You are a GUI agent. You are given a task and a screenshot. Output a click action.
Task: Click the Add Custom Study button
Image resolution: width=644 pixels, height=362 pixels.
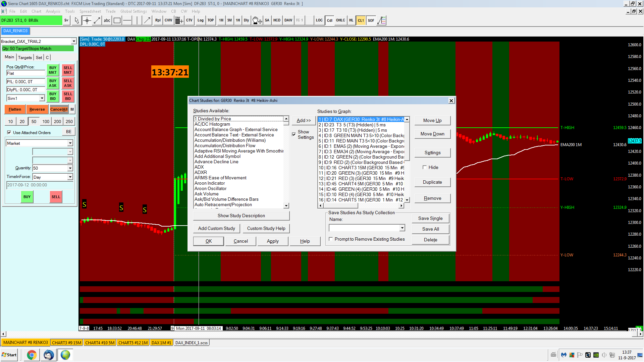tap(216, 228)
